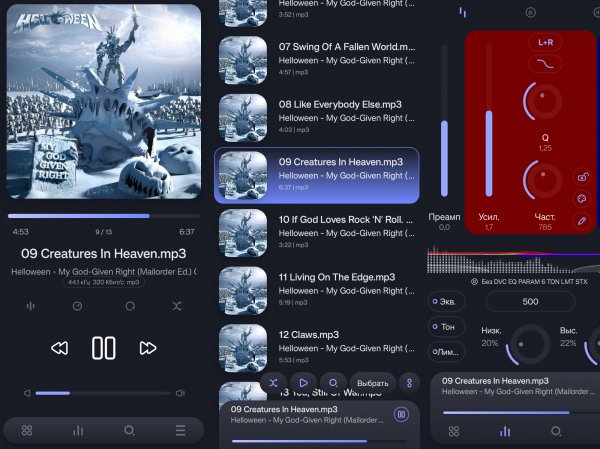Adjust the Усил. gain slider
Viewport: 600px width, 449px height.
[x=489, y=121]
